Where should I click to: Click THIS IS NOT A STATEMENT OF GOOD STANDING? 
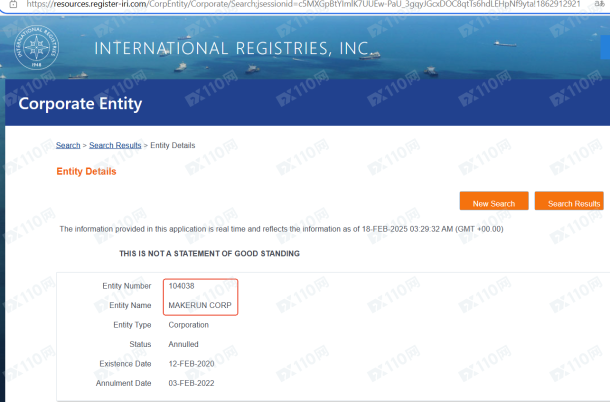tap(209, 254)
